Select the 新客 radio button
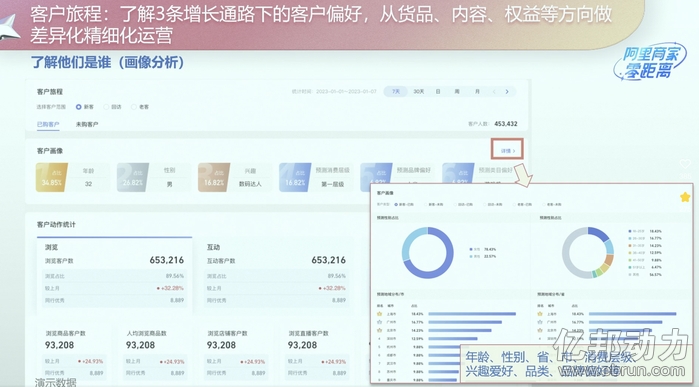 pos(78,107)
